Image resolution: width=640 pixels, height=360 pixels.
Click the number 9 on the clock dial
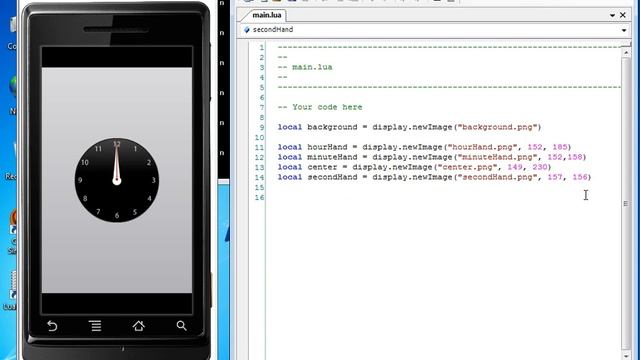coord(80,180)
